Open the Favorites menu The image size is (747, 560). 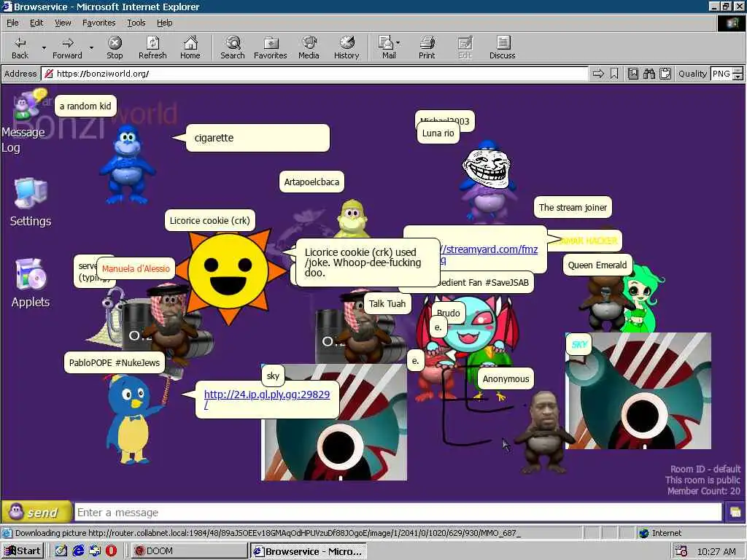pos(98,23)
